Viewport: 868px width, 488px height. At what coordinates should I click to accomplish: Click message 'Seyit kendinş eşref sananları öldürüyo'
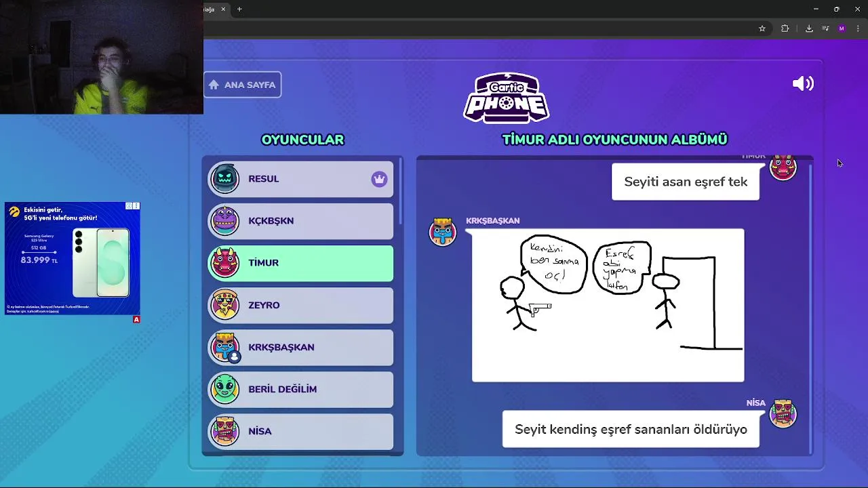click(631, 429)
